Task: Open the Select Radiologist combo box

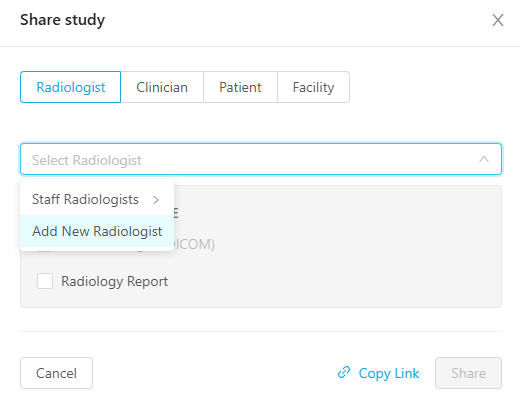Action: pyautogui.click(x=261, y=159)
